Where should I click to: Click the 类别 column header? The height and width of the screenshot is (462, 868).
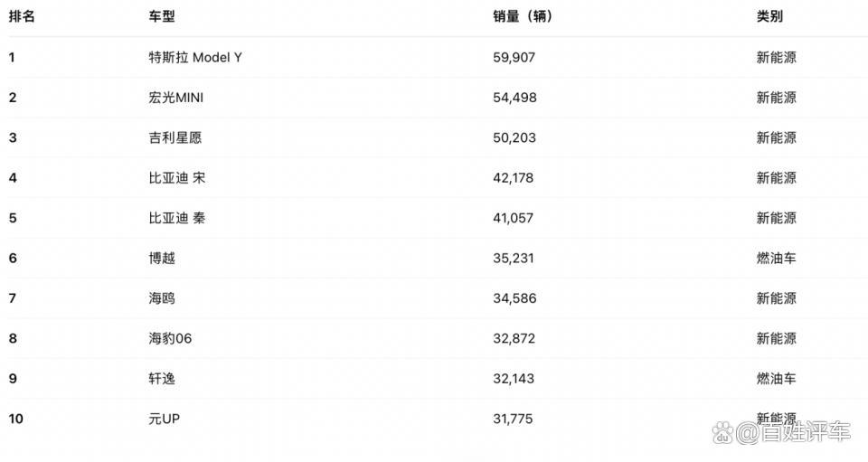[x=769, y=17]
